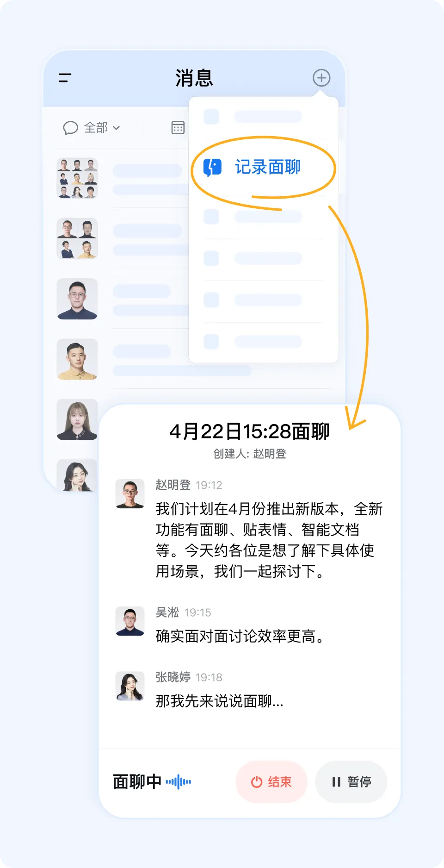Click 吴淞's avatar in the transcript
This screenshot has height=868, width=444.
[x=129, y=621]
